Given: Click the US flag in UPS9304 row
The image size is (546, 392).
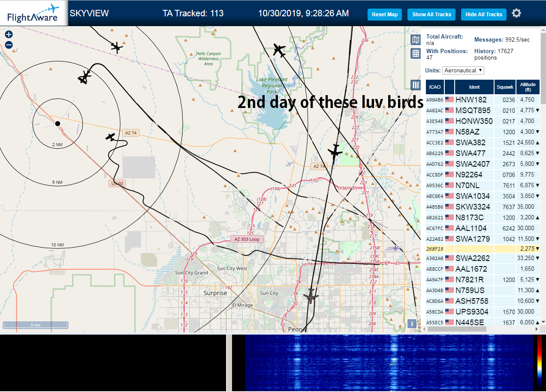Looking at the screenshot, I should coord(449,311).
